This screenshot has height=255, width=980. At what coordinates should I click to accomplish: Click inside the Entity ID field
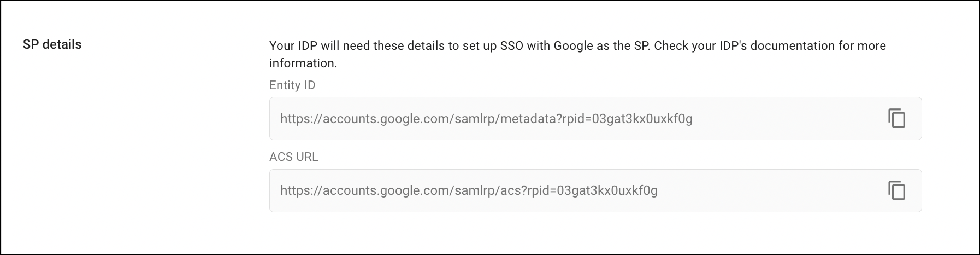tap(765, 119)
